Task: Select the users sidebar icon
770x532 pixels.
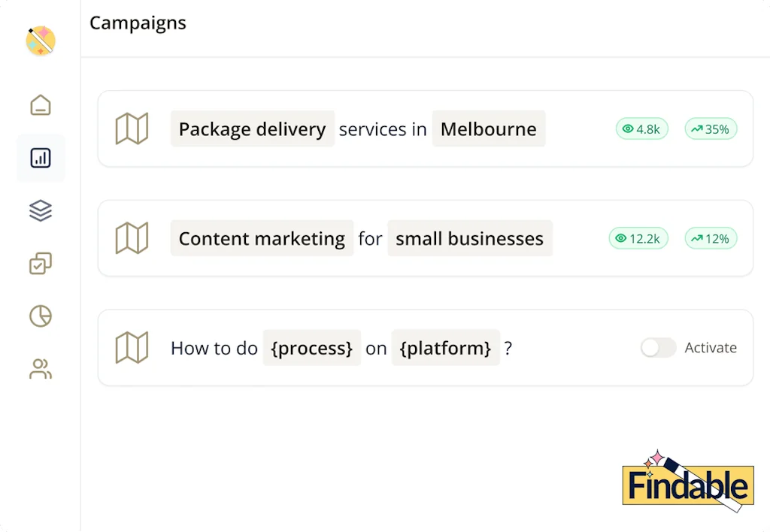Action: pos(41,369)
